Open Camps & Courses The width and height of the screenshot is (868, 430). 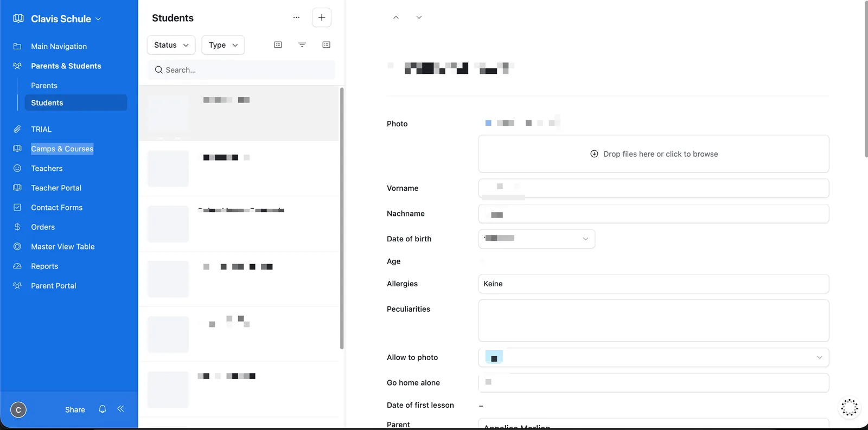coord(62,149)
